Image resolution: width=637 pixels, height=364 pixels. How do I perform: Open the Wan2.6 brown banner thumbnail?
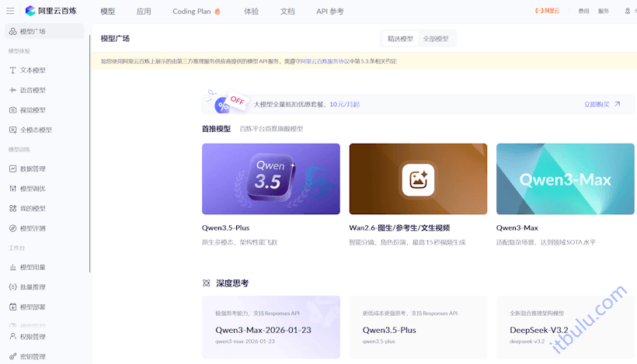418,179
